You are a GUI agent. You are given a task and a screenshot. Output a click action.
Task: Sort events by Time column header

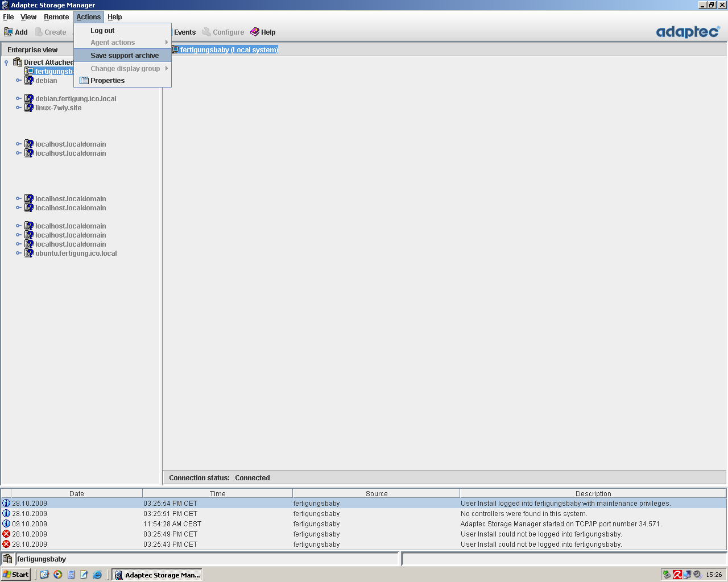click(x=217, y=493)
